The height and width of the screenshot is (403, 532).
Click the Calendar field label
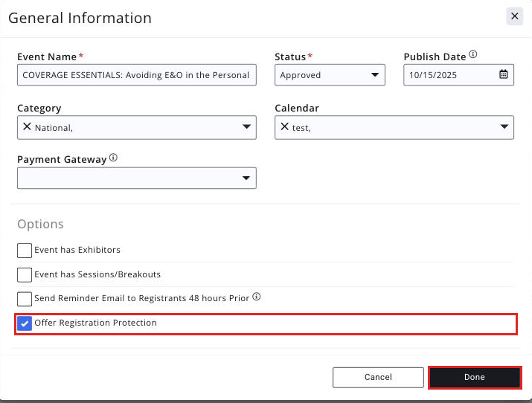297,108
